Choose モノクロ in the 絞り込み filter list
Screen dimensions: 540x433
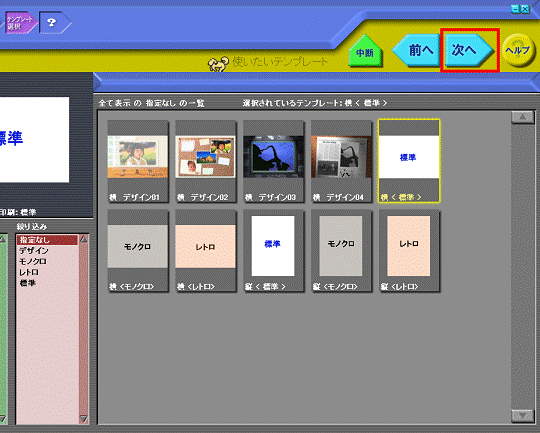coord(47,261)
